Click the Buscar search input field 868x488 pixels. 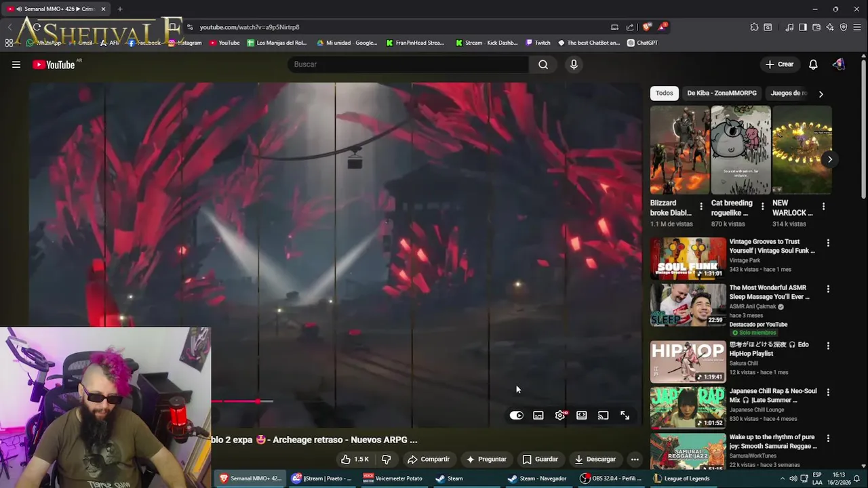[408, 64]
